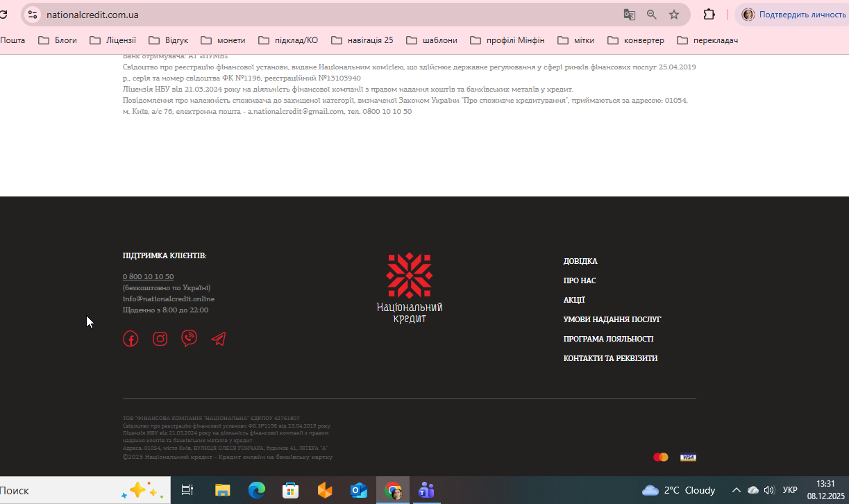
Task: Click the volume speaker tray icon
Action: [x=768, y=490]
